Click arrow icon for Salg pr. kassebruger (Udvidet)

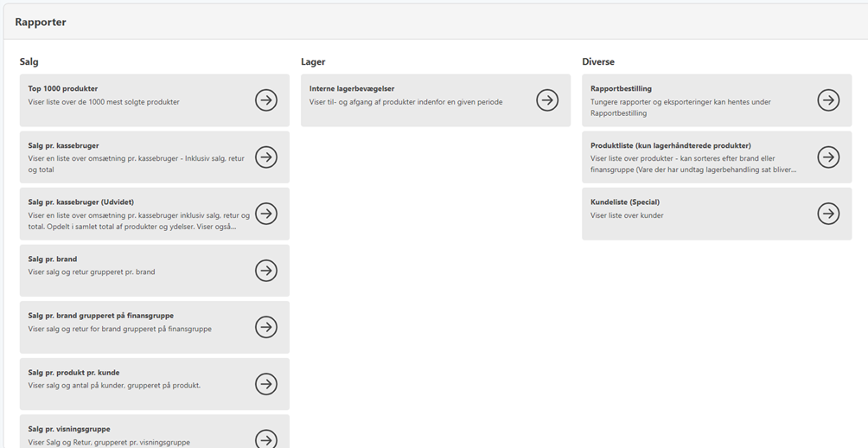point(266,214)
